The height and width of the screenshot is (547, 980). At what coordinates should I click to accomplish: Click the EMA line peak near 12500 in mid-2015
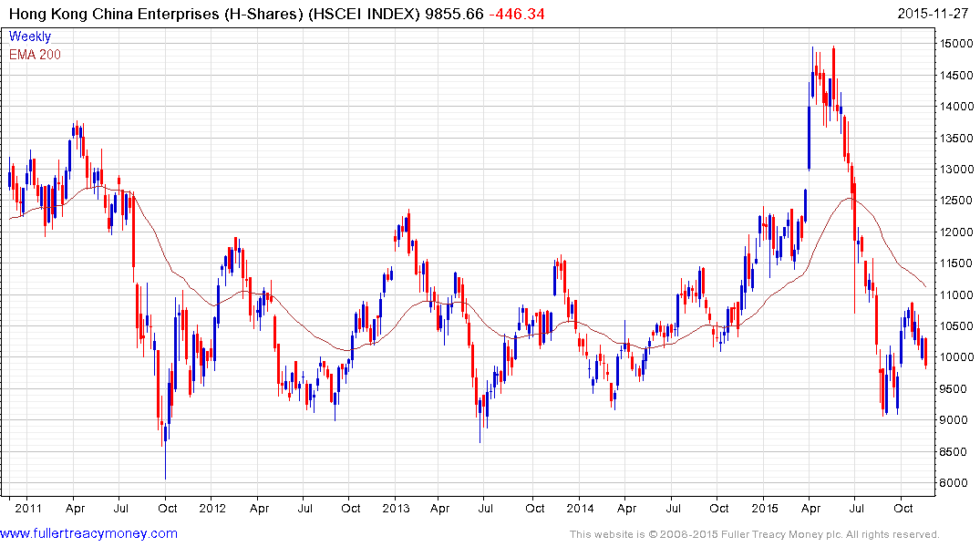[850, 198]
